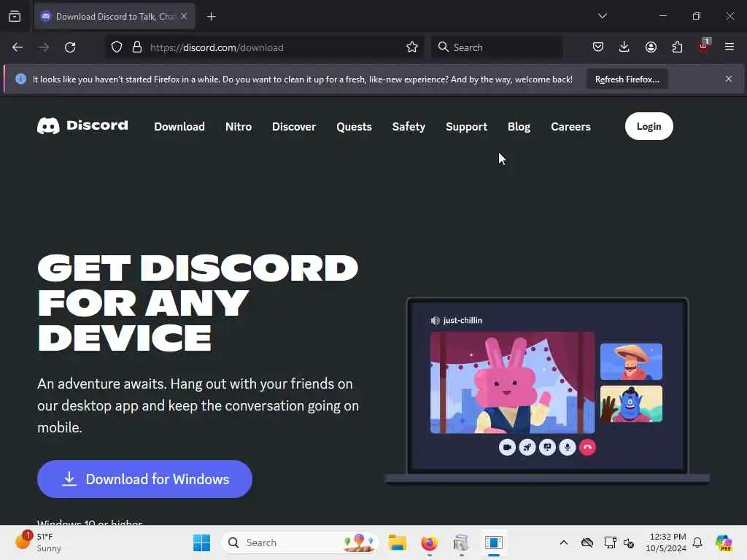
Task: Click the pink bunny video thumbnail
Action: coord(512,383)
